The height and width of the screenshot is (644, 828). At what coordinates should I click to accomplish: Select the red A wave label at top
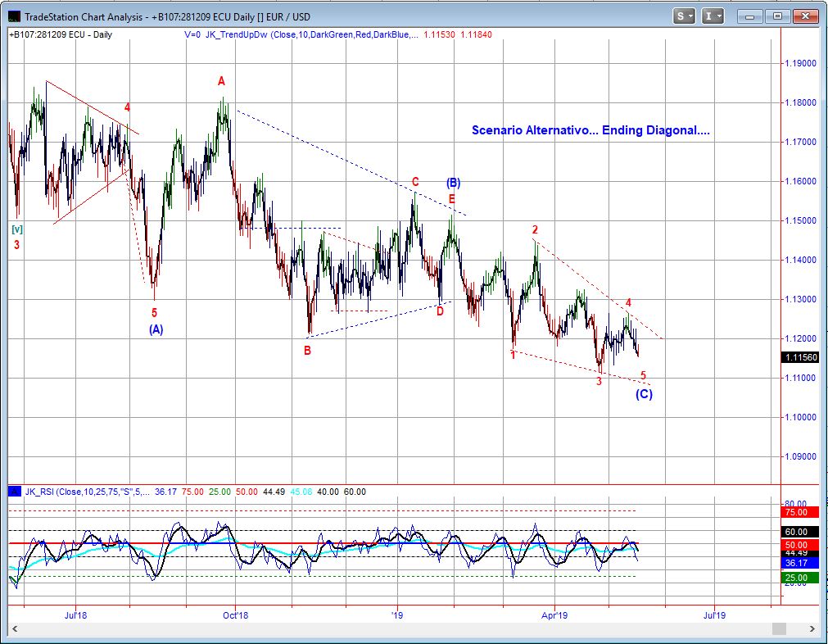(x=221, y=81)
